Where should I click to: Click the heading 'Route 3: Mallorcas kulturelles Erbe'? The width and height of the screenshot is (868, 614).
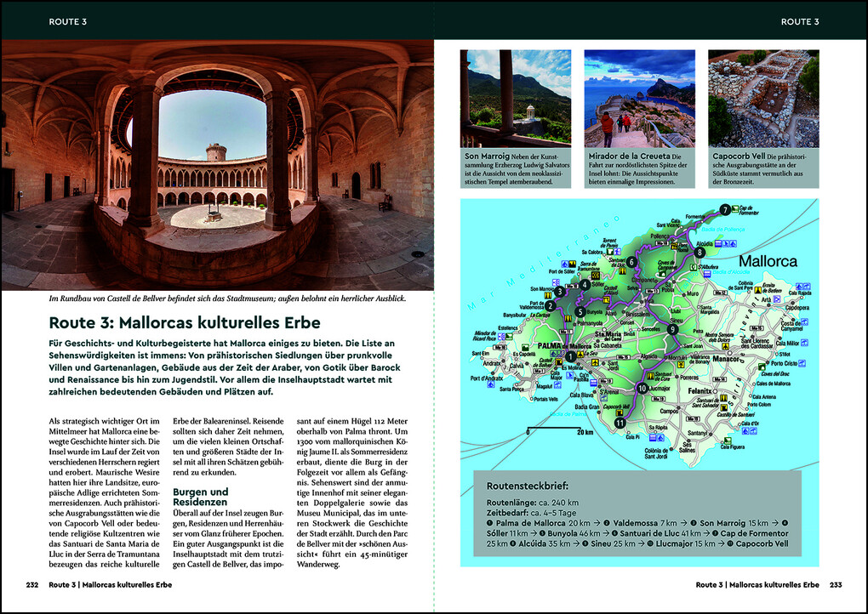[x=185, y=322]
